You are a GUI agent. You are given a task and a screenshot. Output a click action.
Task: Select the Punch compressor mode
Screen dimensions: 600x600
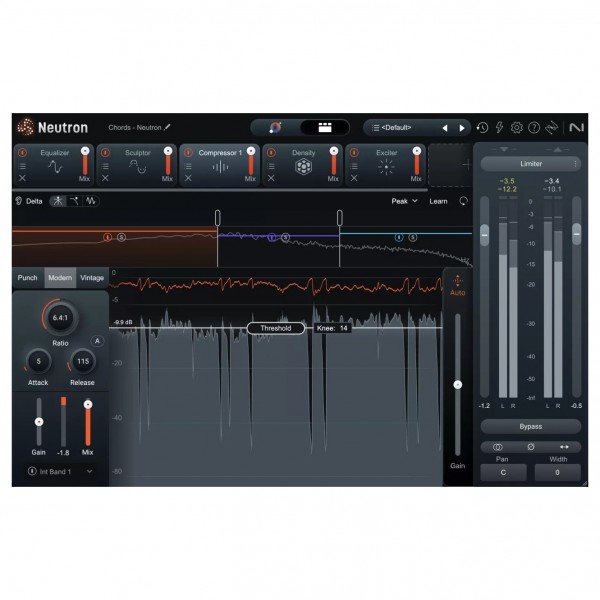[x=28, y=278]
